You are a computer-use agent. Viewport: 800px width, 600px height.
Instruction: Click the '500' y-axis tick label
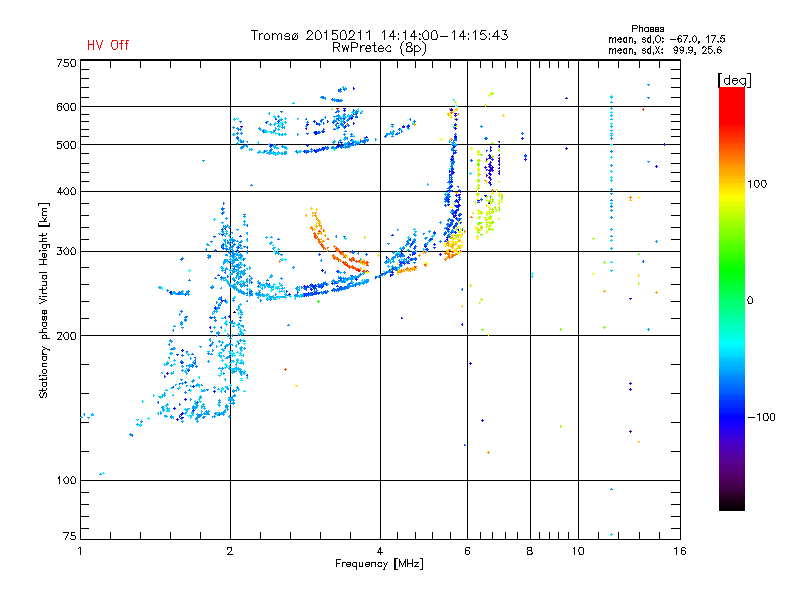click(66, 145)
